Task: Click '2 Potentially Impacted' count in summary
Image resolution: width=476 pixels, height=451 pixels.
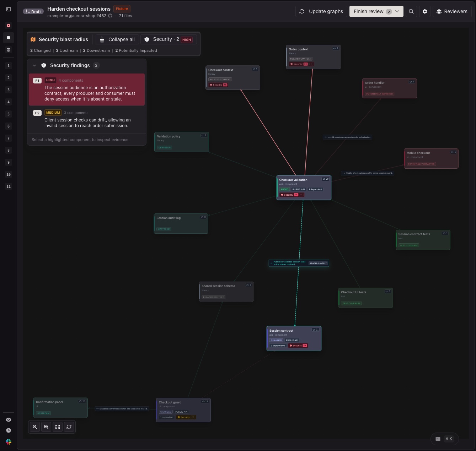Action: tap(136, 50)
